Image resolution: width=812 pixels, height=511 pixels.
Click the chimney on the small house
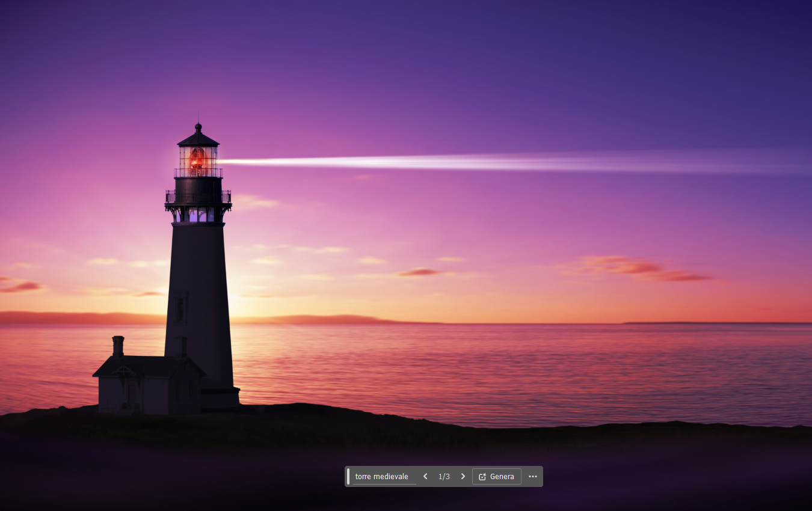118,345
